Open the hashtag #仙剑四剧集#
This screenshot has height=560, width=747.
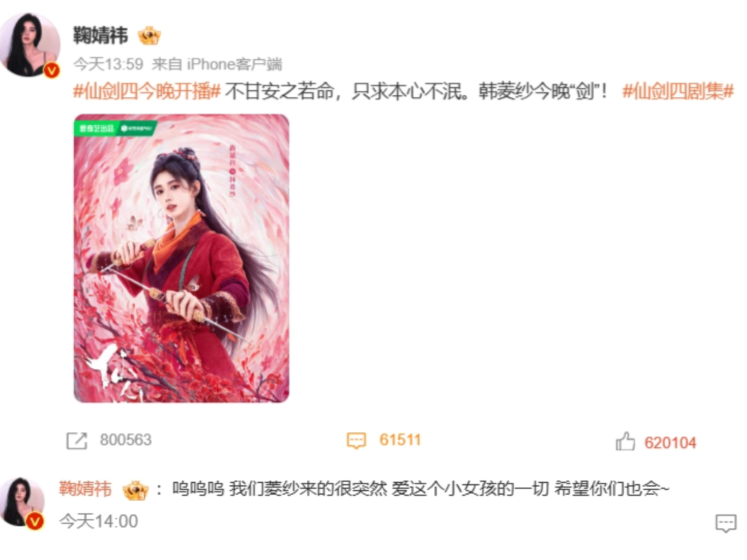(678, 91)
